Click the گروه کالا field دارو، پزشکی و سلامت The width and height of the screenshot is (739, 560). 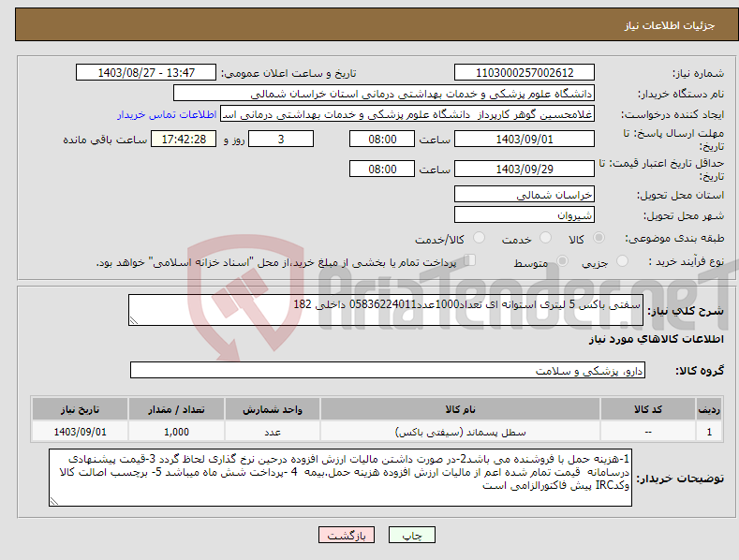pos(388,371)
